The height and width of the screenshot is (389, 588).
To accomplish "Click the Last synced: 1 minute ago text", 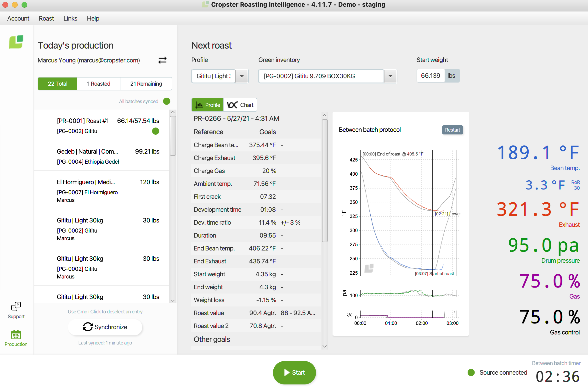I will tap(105, 343).
